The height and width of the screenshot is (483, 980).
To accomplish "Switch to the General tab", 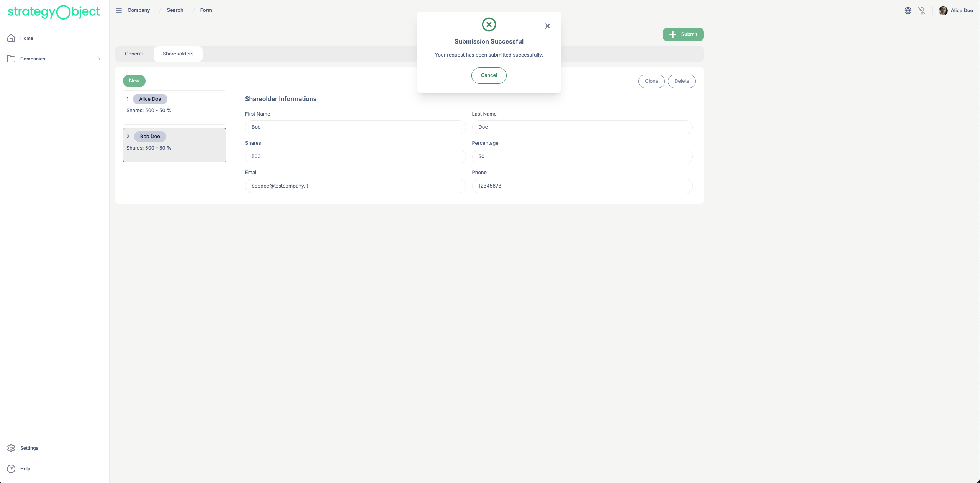I will click(x=134, y=54).
